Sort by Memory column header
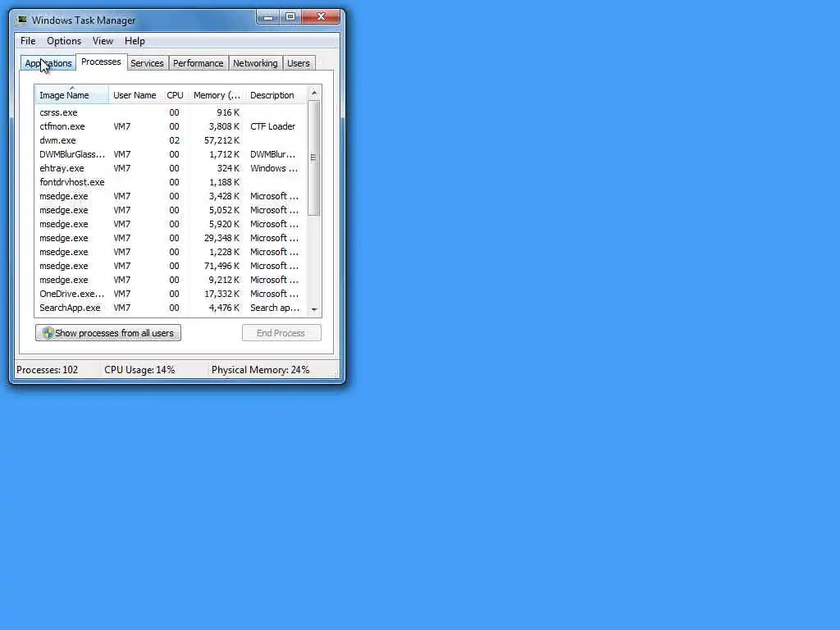Viewport: 840px width, 630px height. pos(217,95)
